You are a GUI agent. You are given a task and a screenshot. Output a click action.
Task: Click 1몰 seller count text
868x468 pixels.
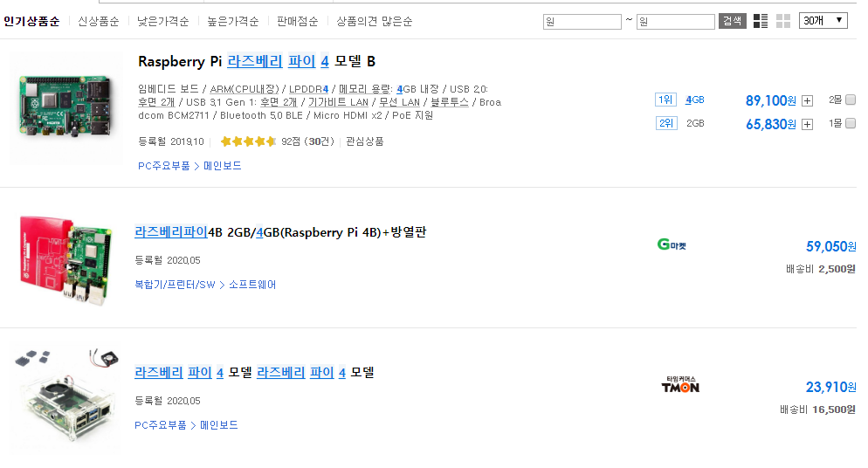click(836, 123)
